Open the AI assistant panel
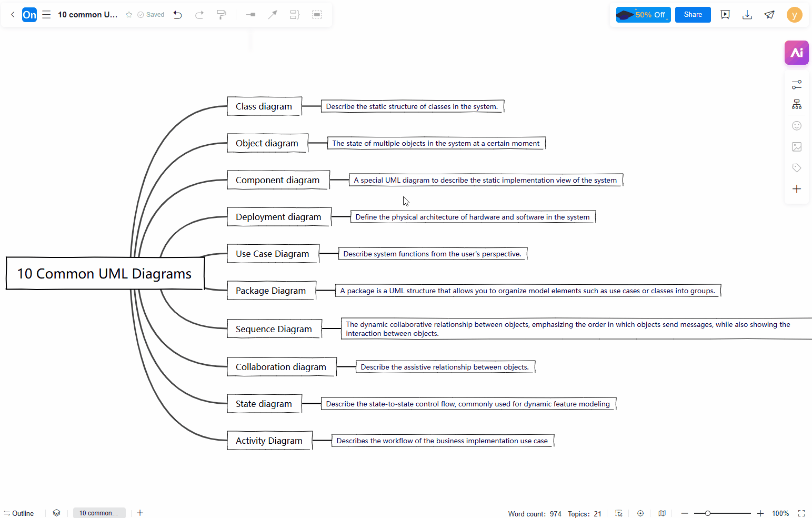Viewport: 812px width, 518px height. (797, 53)
